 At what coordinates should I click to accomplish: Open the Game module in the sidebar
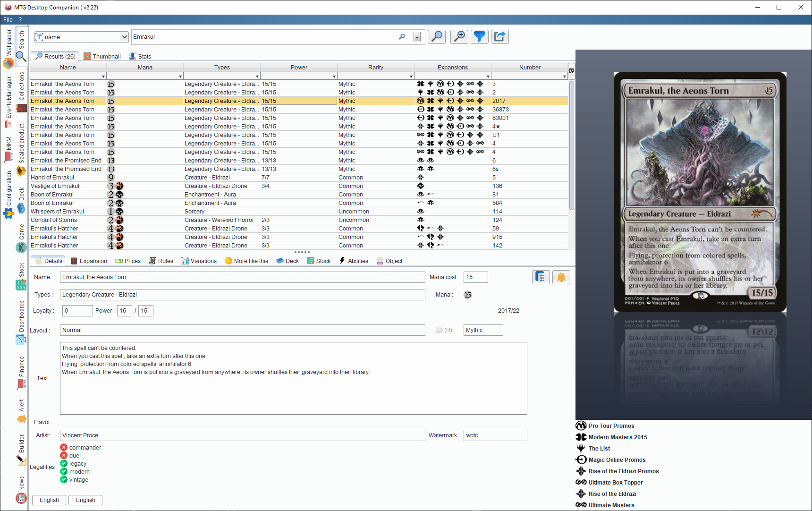[x=21, y=238]
